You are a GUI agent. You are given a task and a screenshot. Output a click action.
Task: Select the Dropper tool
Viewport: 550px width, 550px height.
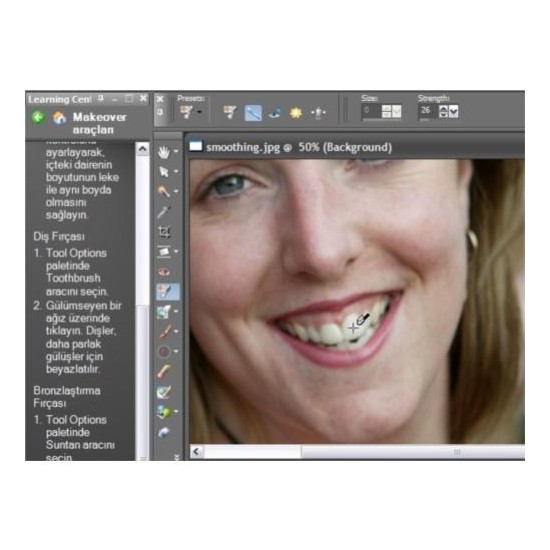pyautogui.click(x=163, y=212)
